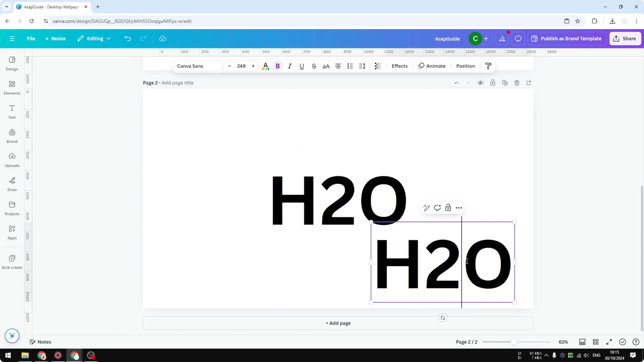644x362 pixels.
Task: Duplicate the page using copy icon
Action: (x=505, y=83)
